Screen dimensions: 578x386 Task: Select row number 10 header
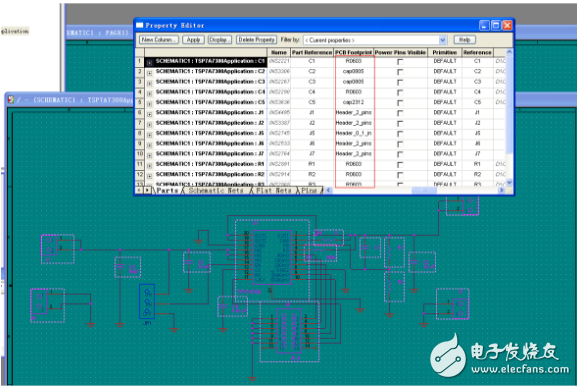(x=140, y=154)
